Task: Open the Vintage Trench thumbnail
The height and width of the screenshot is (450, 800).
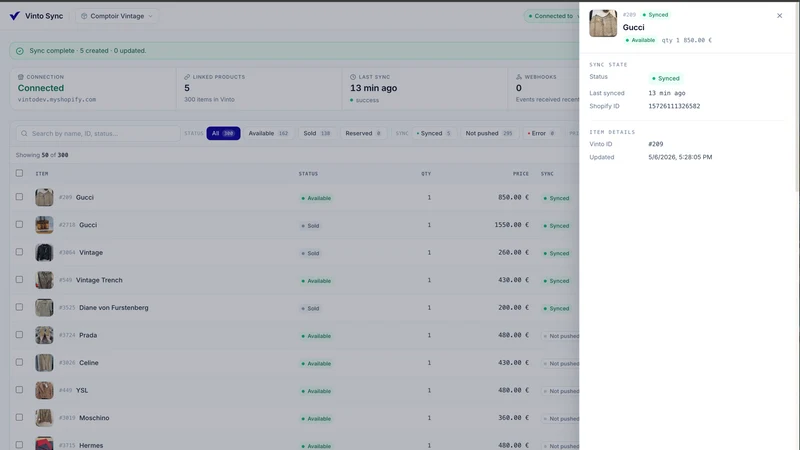Action: tap(44, 280)
